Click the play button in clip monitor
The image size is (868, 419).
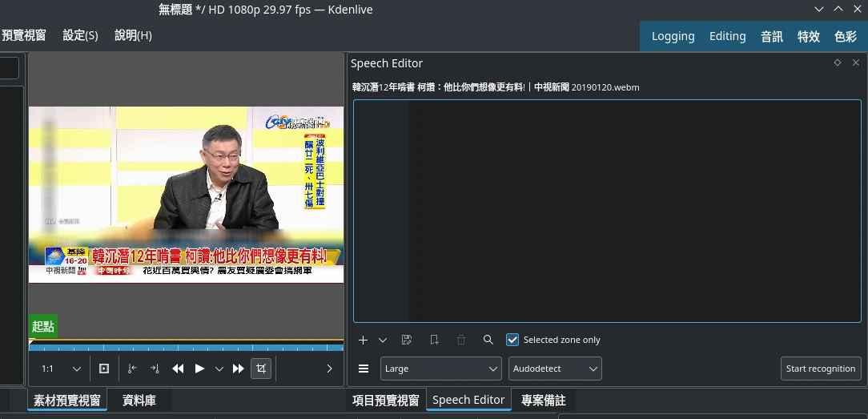pos(199,369)
